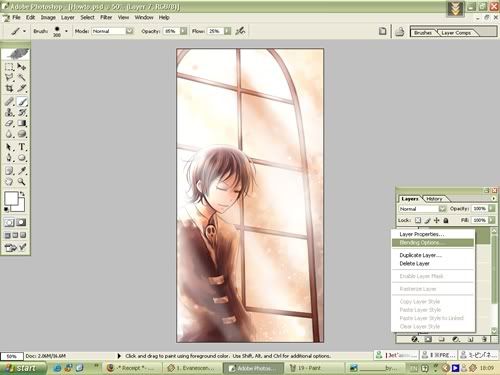Open the layer Fill slider arrow
This screenshot has width=500, height=375.
(491, 220)
